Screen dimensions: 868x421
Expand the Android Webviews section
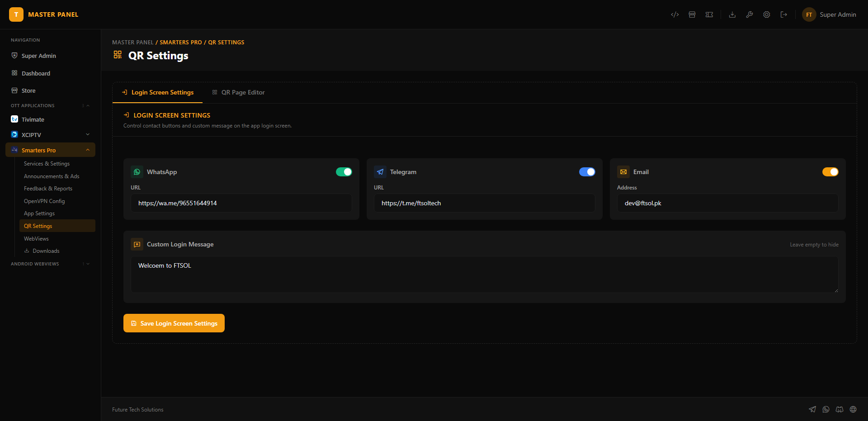click(88, 264)
